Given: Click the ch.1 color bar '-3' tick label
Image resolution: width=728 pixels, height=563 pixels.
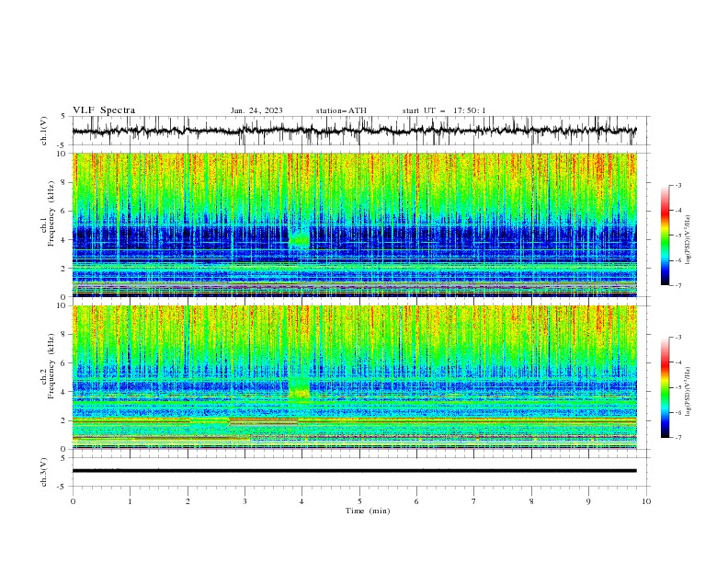Looking at the screenshot, I should coord(677,185).
